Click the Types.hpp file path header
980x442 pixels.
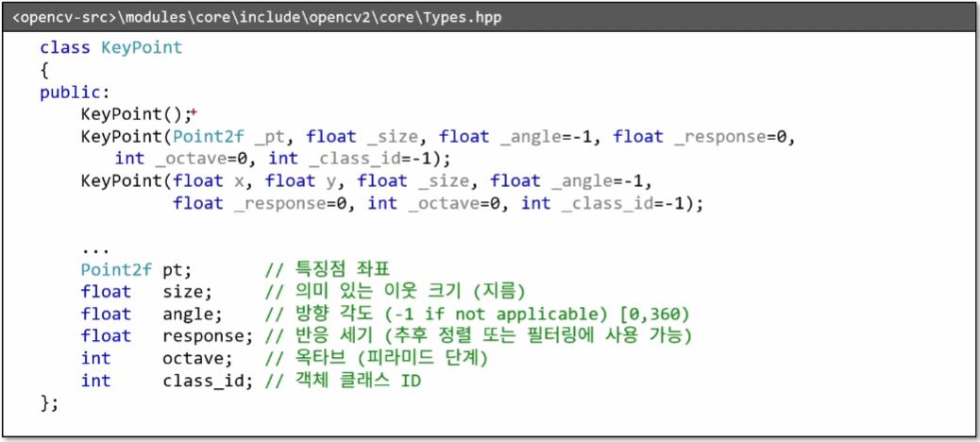pos(256,18)
